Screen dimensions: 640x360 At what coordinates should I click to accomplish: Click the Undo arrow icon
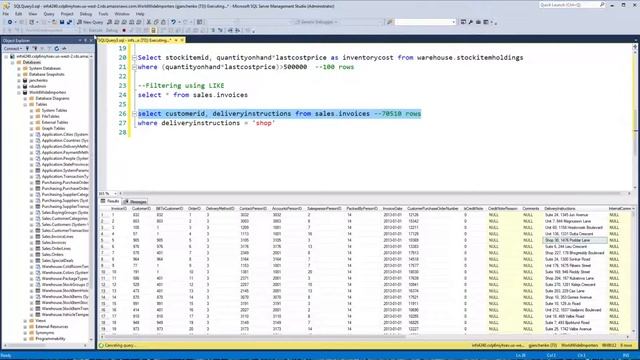[x=173, y=22]
